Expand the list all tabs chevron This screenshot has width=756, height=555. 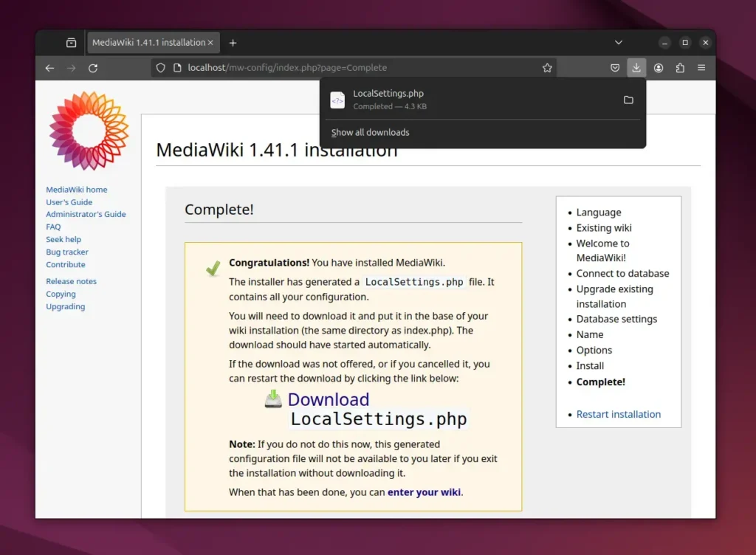619,42
